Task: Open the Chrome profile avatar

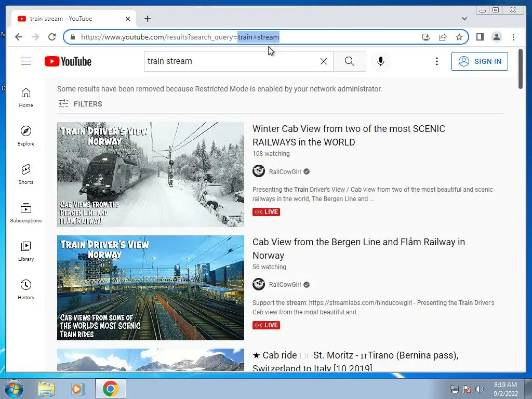Action: click(496, 37)
